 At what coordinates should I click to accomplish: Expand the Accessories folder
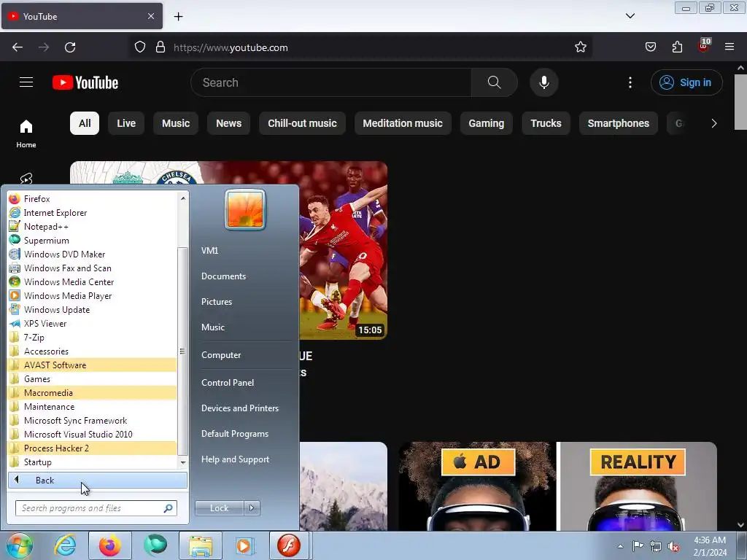[x=93, y=351]
